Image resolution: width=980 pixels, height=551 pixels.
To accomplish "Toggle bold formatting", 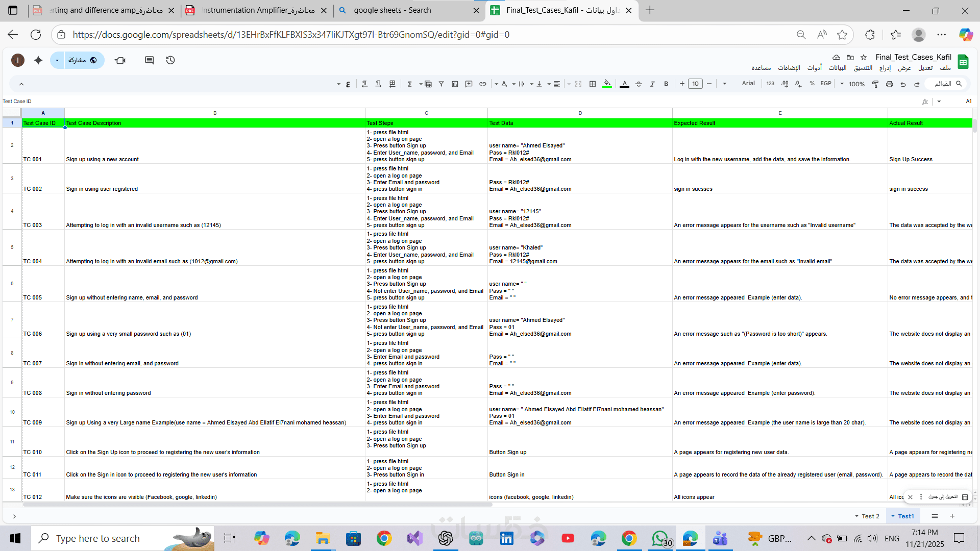I will [x=666, y=84].
